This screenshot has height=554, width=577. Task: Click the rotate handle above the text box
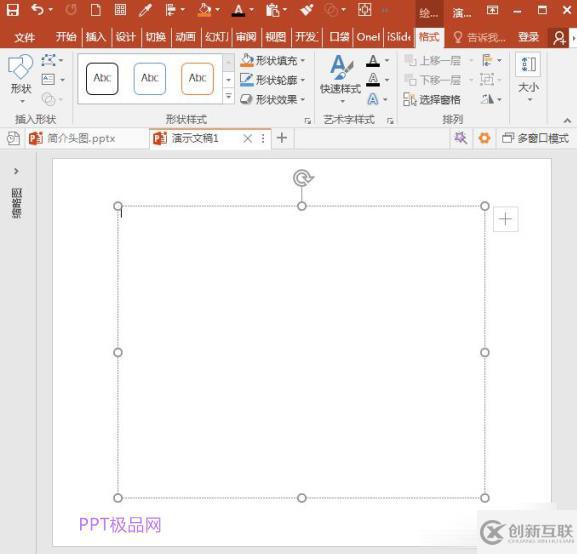point(303,178)
